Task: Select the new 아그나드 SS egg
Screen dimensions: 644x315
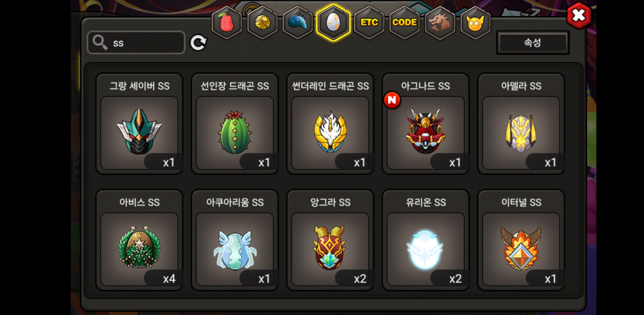Action: (x=426, y=124)
